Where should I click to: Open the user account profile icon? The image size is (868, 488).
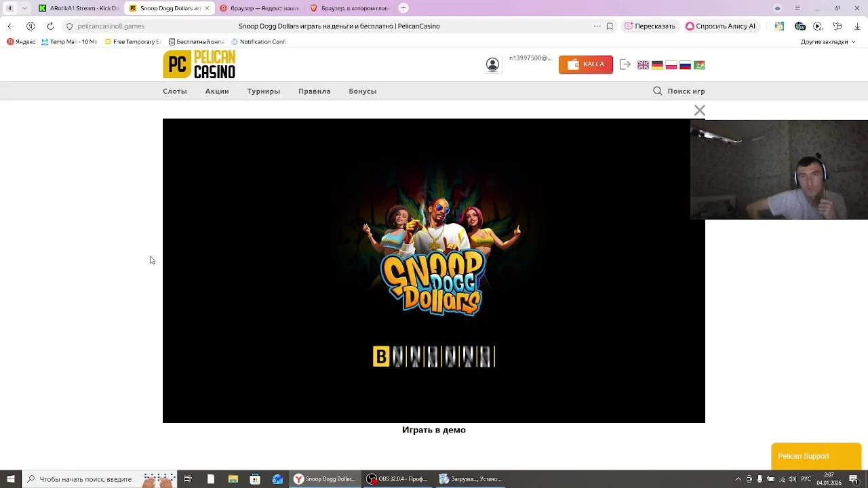[x=492, y=64]
